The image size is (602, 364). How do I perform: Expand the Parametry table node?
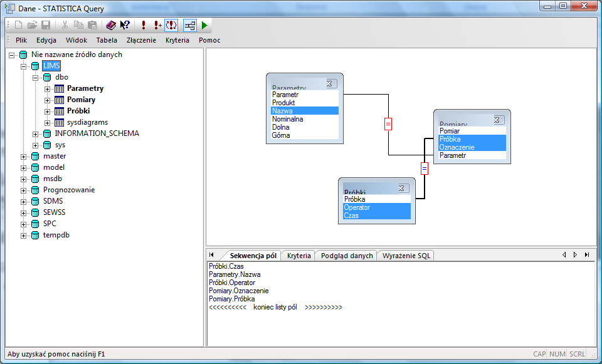pyautogui.click(x=47, y=89)
